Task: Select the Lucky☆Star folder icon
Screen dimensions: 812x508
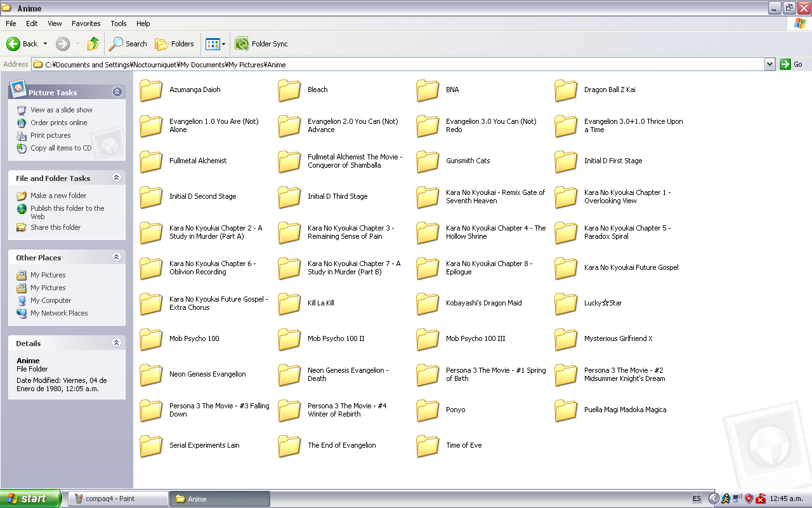Action: (566, 304)
